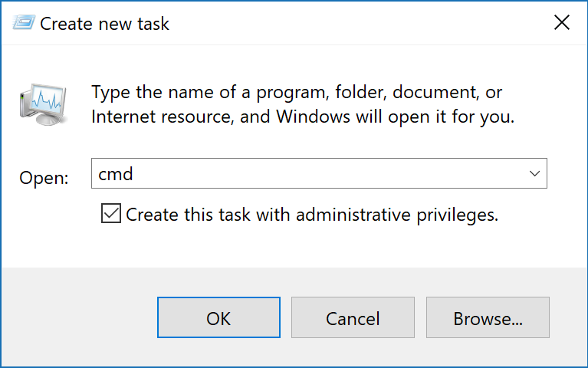
Task: Click the Create new task title bar icon
Action: coord(24,23)
